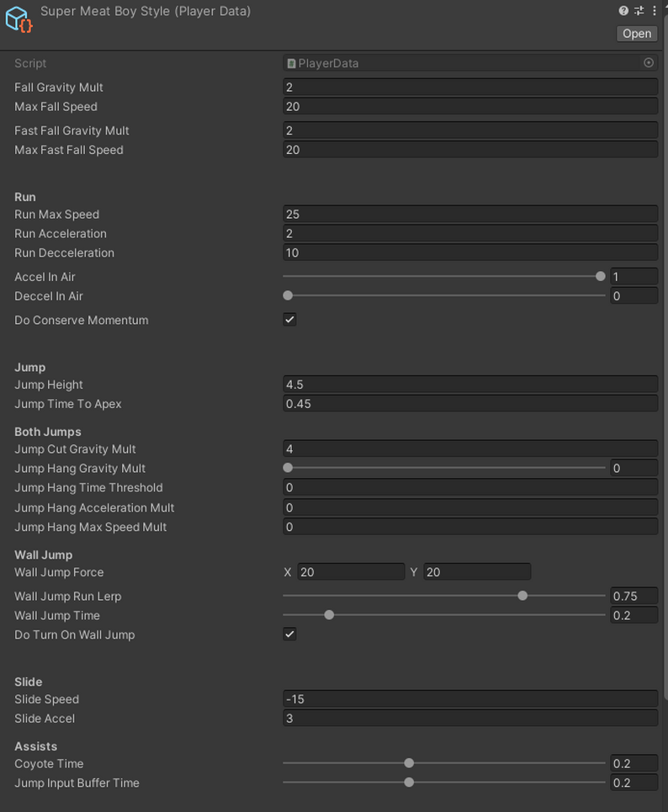Click the Wall Jump Time slider handle
The height and width of the screenshot is (812, 668).
pos(329,614)
